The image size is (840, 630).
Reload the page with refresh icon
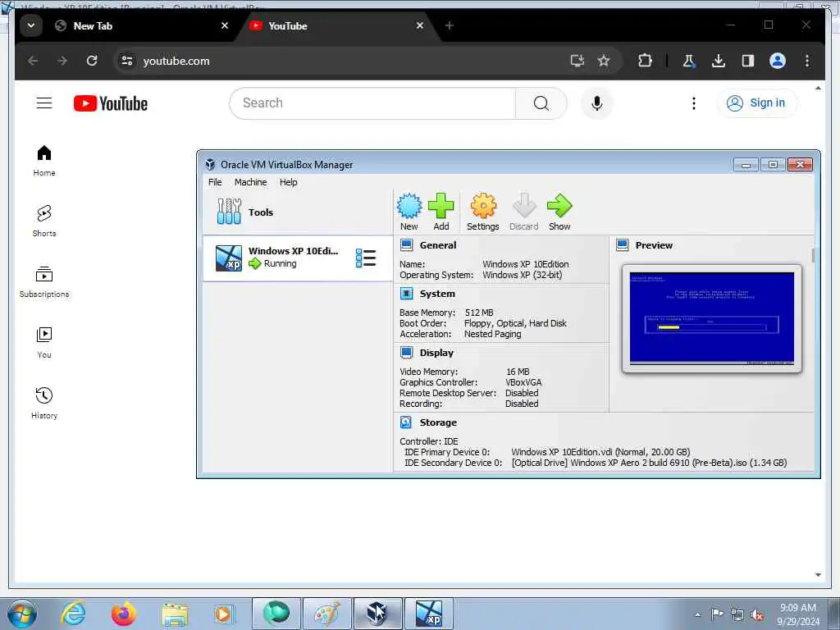click(92, 61)
